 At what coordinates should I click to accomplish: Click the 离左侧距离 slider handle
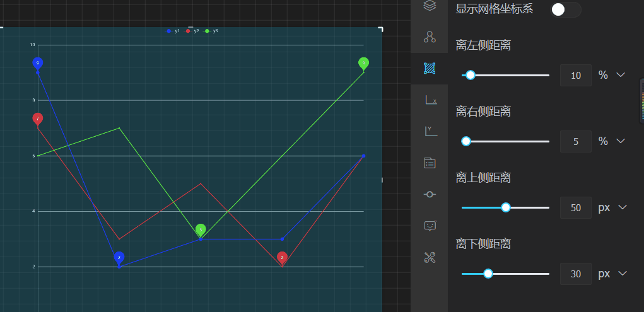click(x=471, y=75)
